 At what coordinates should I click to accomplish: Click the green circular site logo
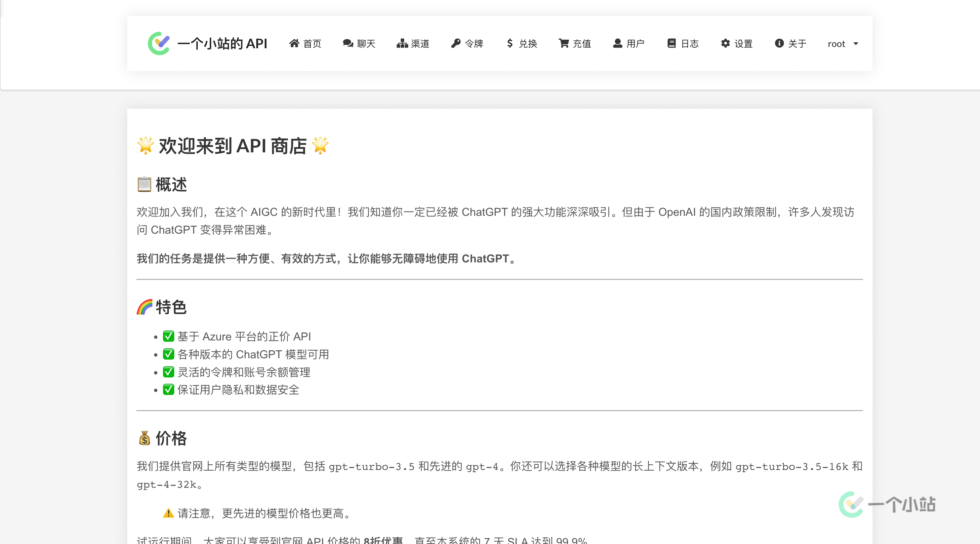159,43
